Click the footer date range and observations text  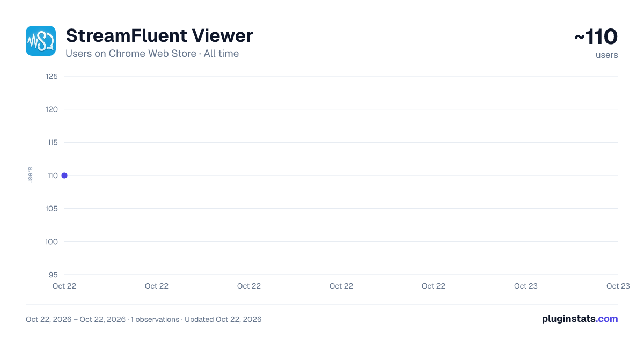[144, 319]
